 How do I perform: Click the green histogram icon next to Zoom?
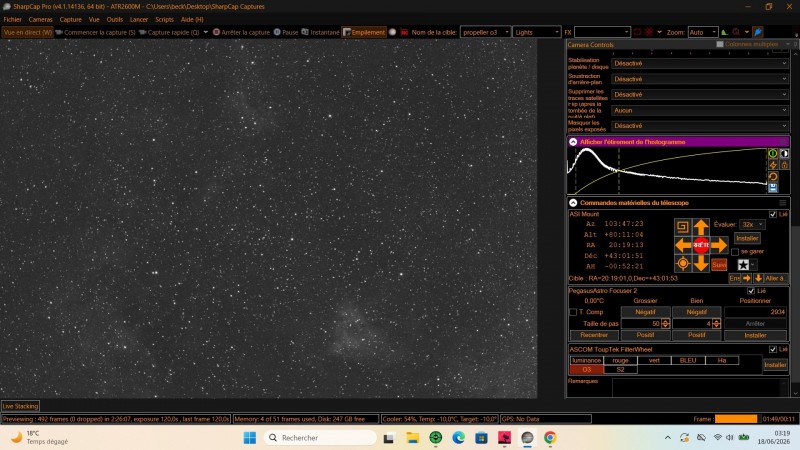[x=724, y=32]
